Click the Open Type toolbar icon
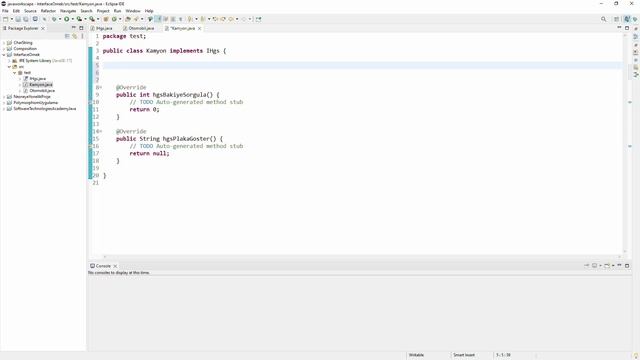 pos(128,19)
